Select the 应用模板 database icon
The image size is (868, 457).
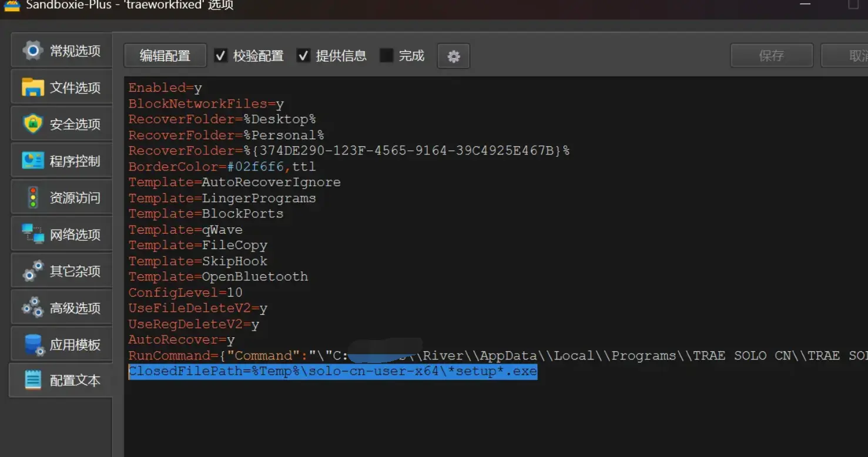(34, 344)
